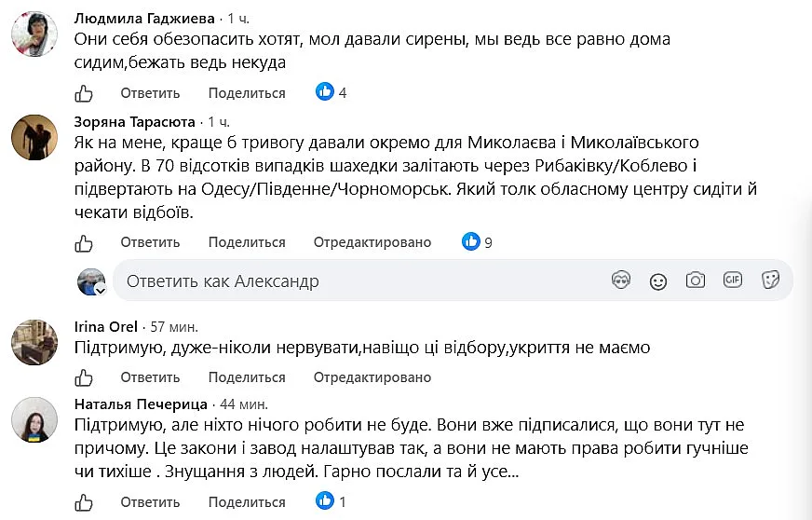This screenshot has width=812, height=520.
Task: Open Irina Orel's 57 мин. timestamp
Action: (174, 326)
